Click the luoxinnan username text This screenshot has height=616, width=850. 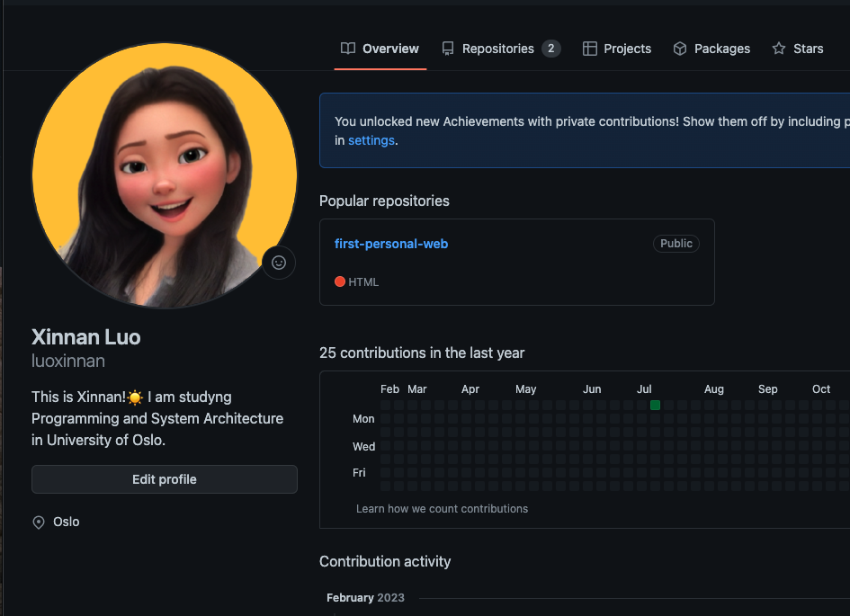click(x=68, y=362)
